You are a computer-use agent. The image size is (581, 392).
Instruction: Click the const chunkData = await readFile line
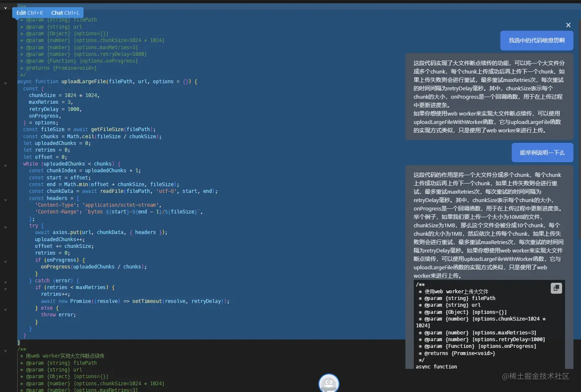coord(124,191)
